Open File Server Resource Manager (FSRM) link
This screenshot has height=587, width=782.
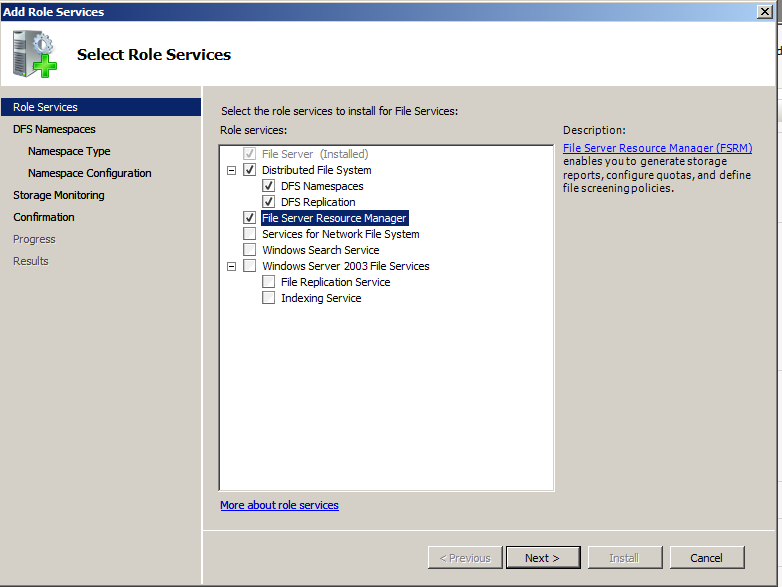pos(657,148)
